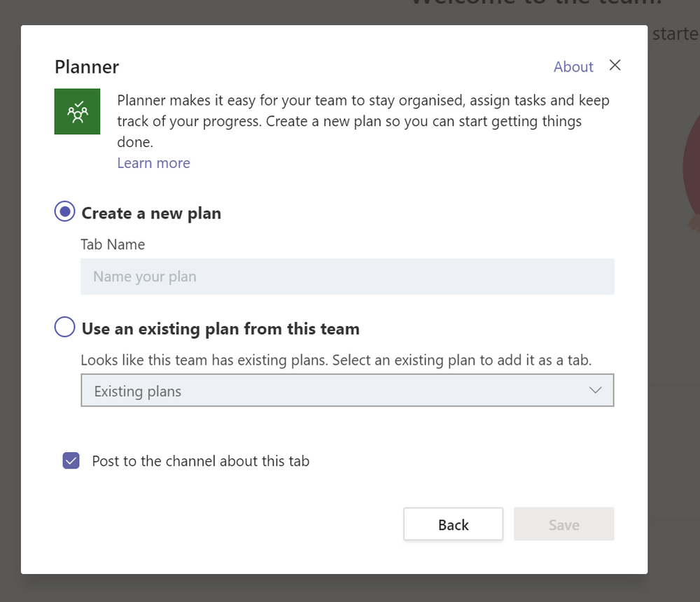Click the Save button
700x602 pixels.
[x=563, y=524]
